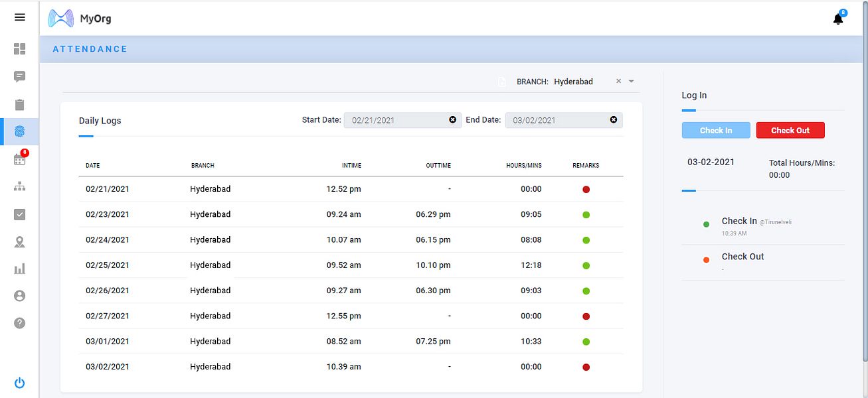
Task: Click the green remark dot for 03/01/2021
Action: point(586,342)
